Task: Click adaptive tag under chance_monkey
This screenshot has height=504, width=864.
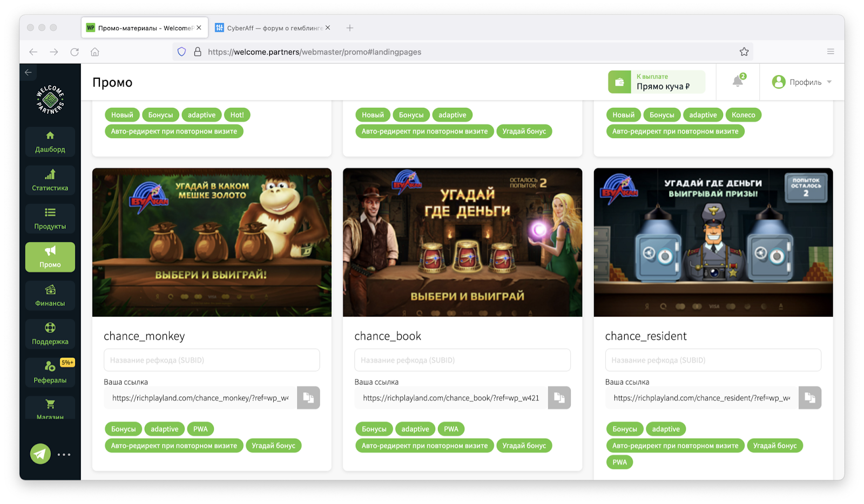Action: [165, 429]
